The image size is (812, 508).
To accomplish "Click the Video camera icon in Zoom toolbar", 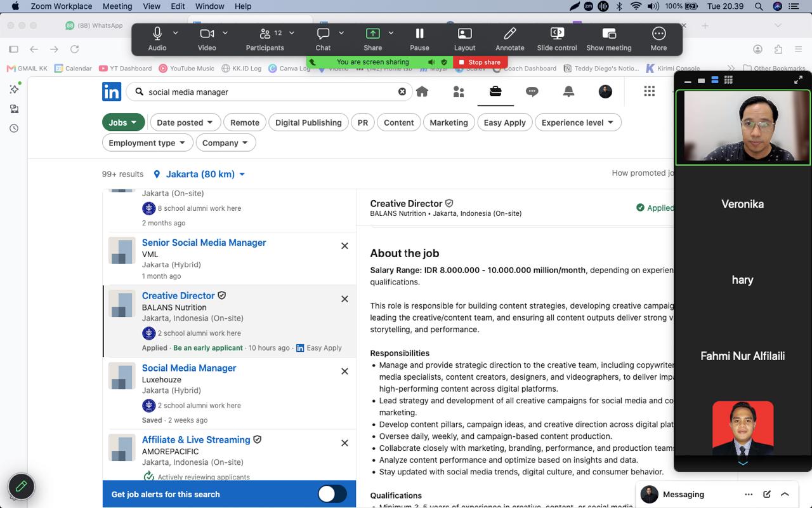I will (x=207, y=34).
